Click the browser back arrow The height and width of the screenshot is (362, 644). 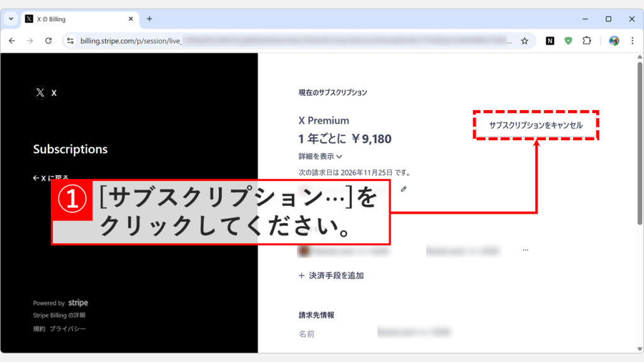(13, 40)
